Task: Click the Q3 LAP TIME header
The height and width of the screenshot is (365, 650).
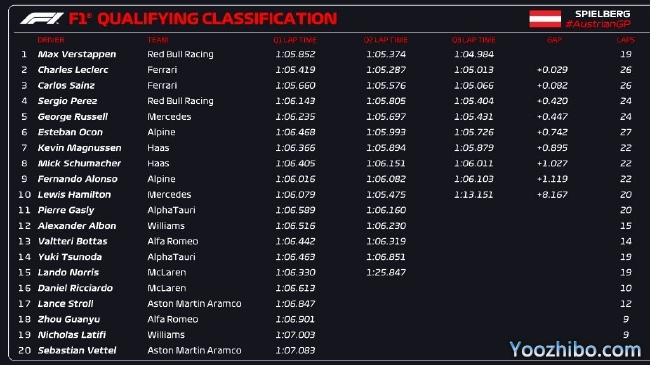Action: (473, 40)
